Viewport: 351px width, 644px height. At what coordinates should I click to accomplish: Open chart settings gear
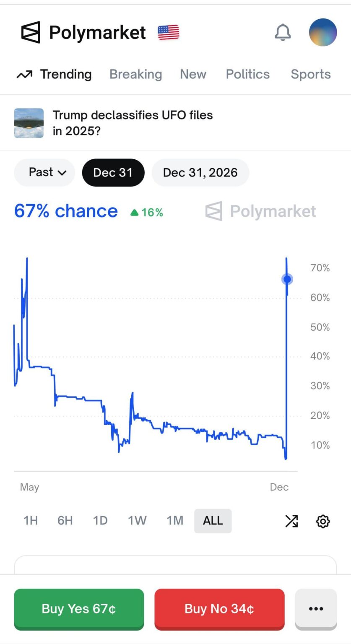pos(322,521)
